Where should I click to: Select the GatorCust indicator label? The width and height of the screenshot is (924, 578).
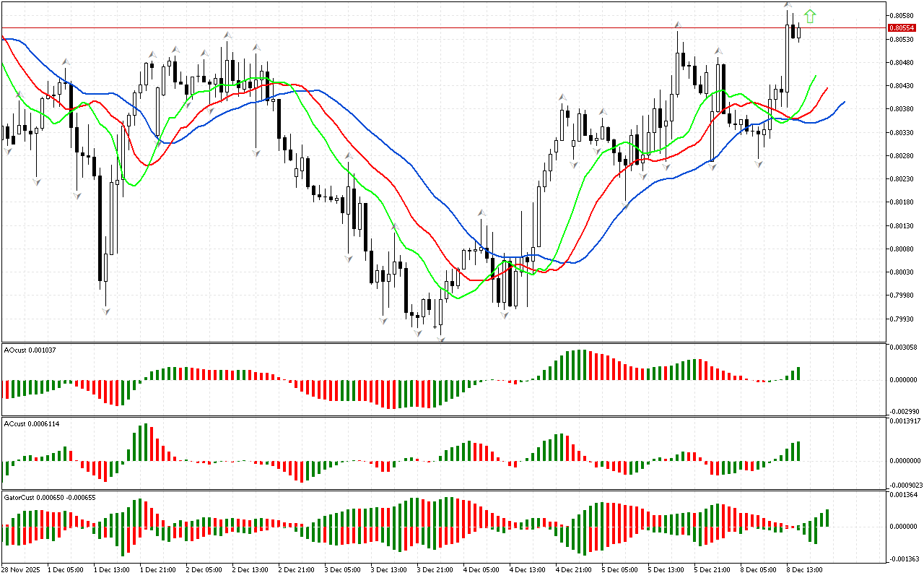tap(50, 497)
